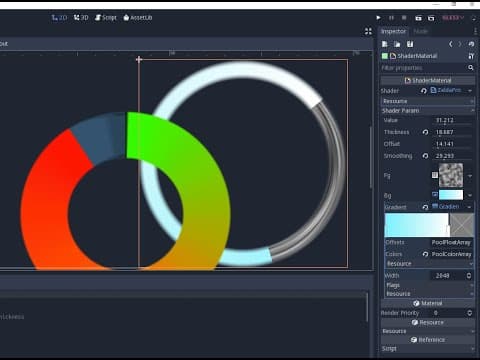Pause the running scene
Viewport: 480px width, 360px height.
point(391,18)
